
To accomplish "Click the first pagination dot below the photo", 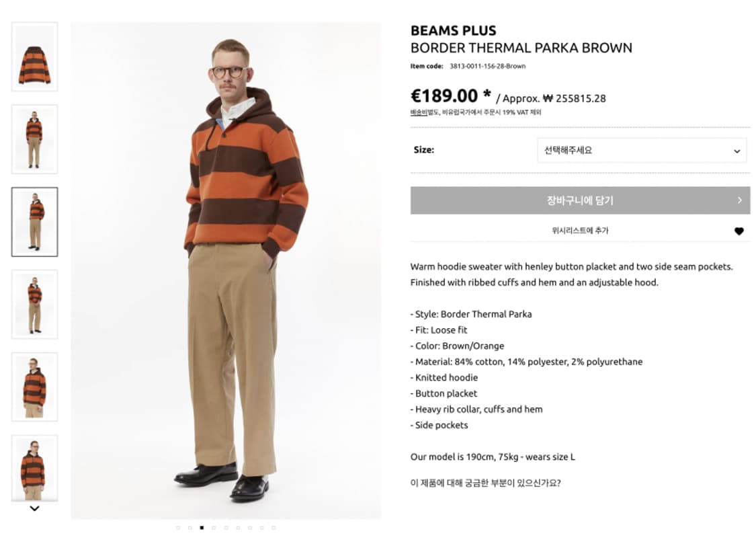I will [x=177, y=529].
